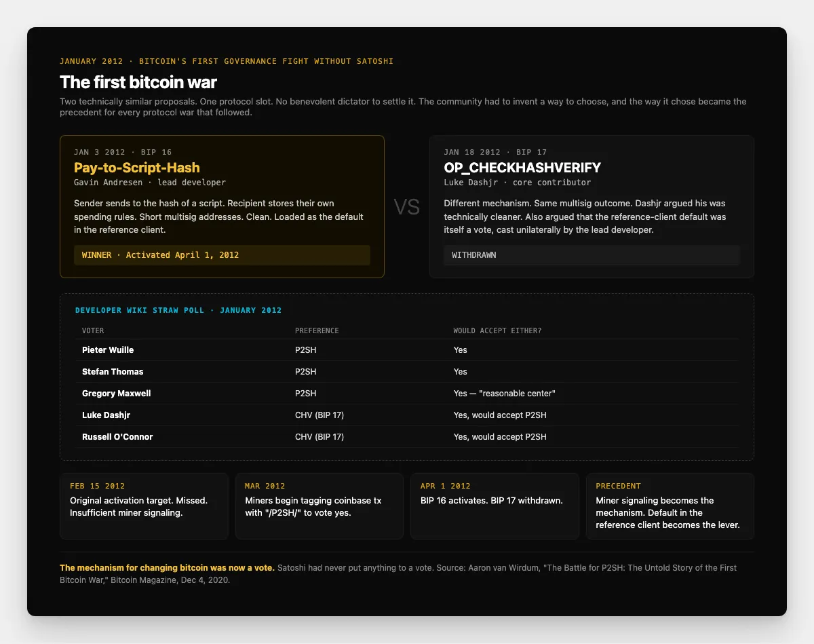814x644 pixels.
Task: Click 'P2SH' preference in Gregory Maxwell's row
Action: pos(306,394)
